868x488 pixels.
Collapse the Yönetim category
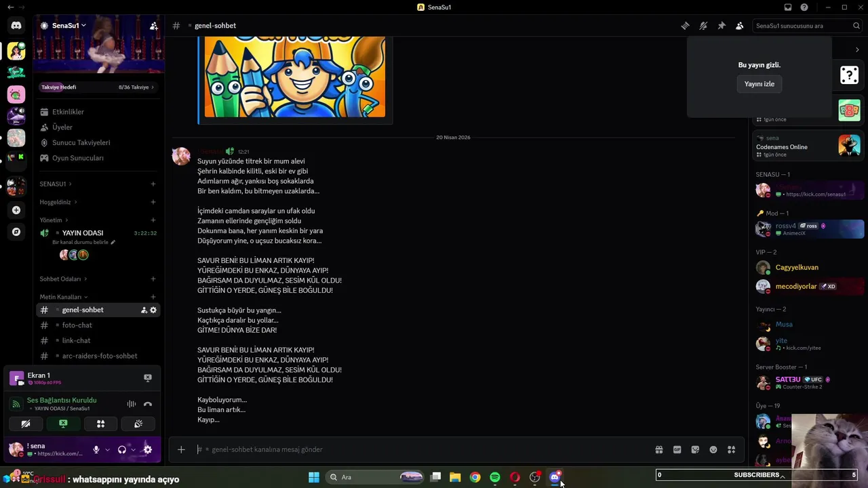54,220
